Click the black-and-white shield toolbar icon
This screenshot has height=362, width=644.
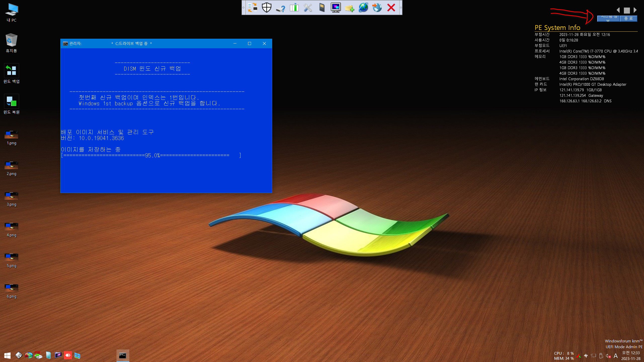[267, 8]
